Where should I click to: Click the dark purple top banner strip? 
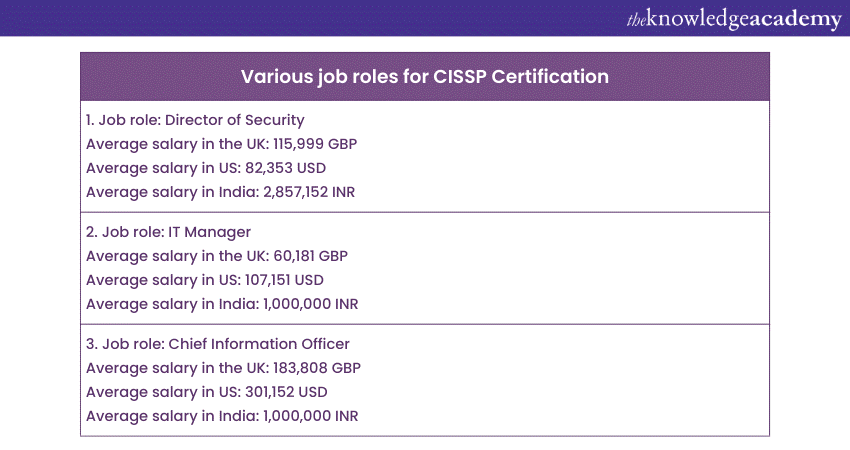(300, 18)
